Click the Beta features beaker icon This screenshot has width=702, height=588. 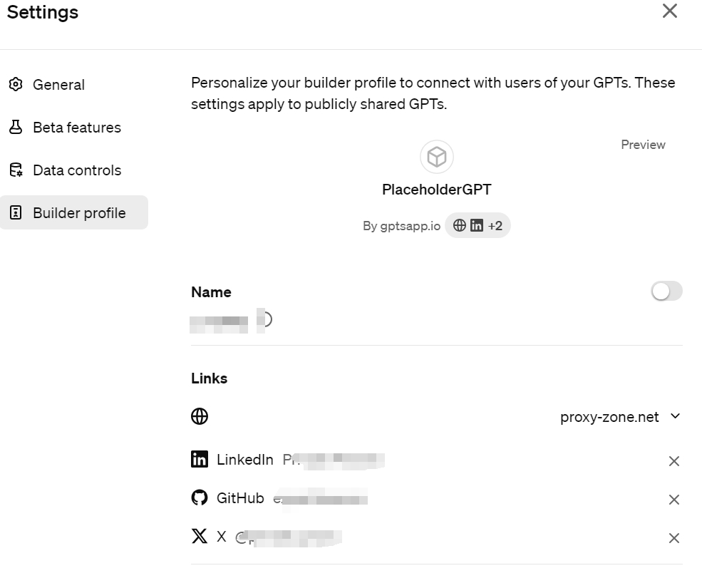[x=16, y=127]
